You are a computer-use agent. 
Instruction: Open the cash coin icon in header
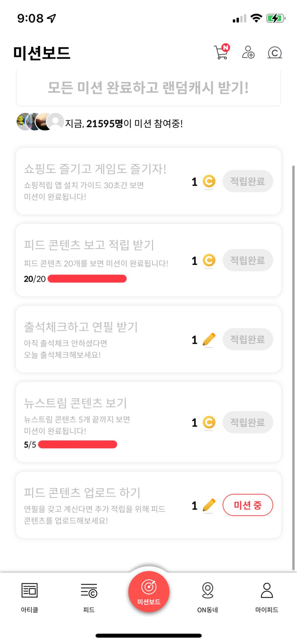coord(275,53)
